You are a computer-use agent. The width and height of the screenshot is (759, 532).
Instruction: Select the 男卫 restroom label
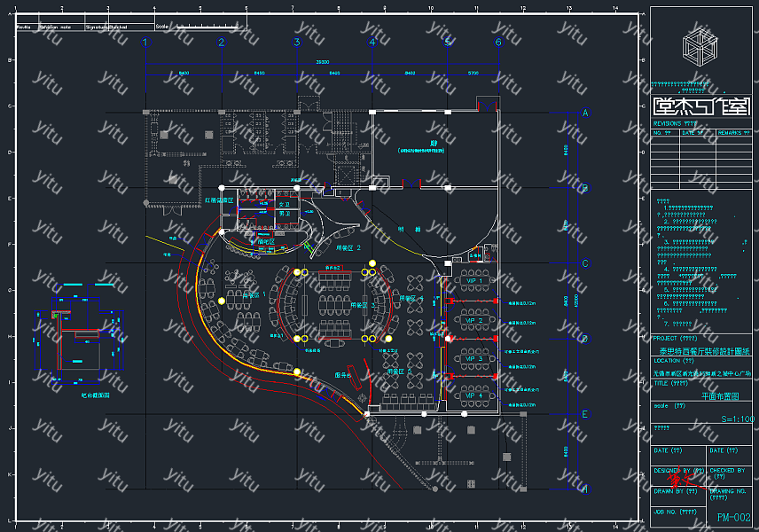tap(285, 214)
